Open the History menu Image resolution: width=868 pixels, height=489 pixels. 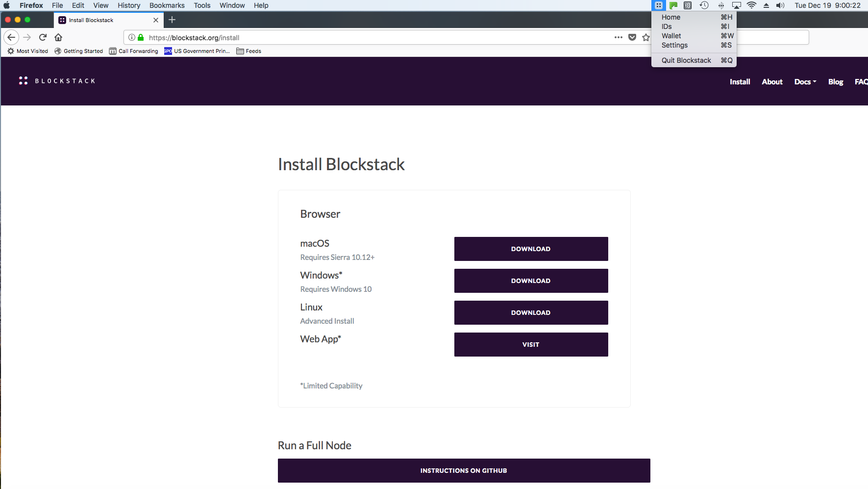(x=129, y=5)
